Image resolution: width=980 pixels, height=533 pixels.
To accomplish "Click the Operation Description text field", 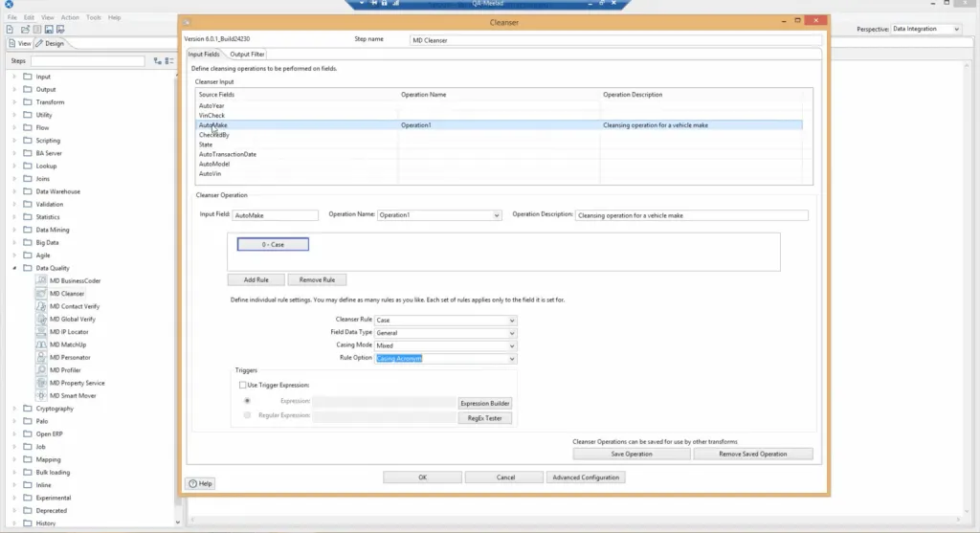I will pos(691,215).
